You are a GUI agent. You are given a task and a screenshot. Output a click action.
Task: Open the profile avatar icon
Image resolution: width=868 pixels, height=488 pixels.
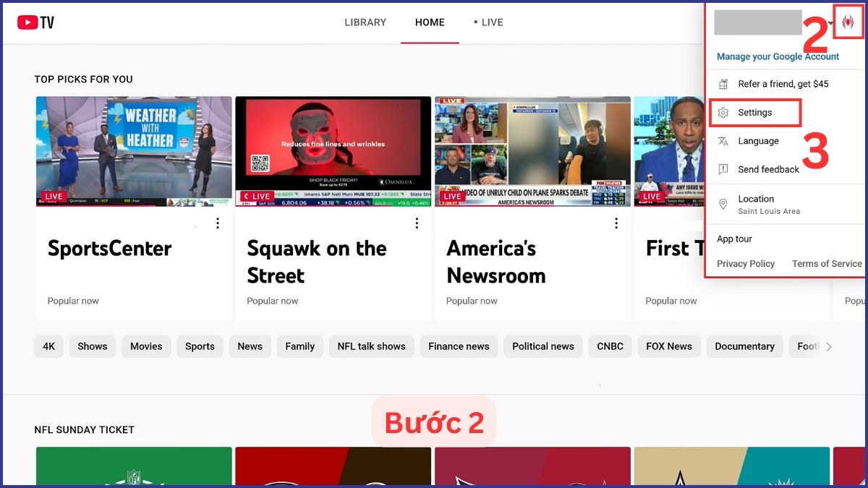(x=848, y=22)
